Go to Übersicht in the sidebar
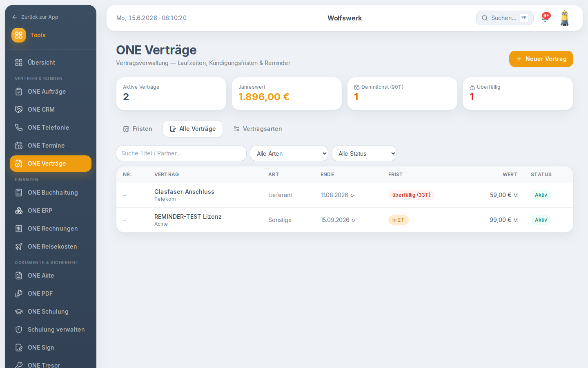This screenshot has width=588, height=368. tap(51, 63)
